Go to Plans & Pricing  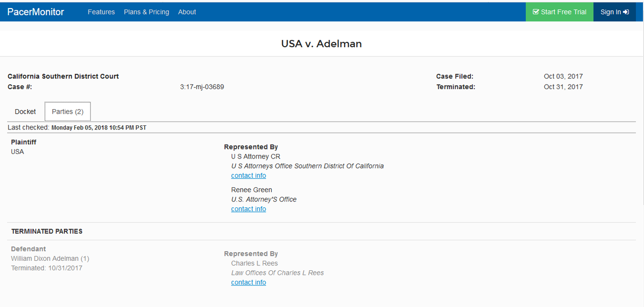tap(146, 12)
